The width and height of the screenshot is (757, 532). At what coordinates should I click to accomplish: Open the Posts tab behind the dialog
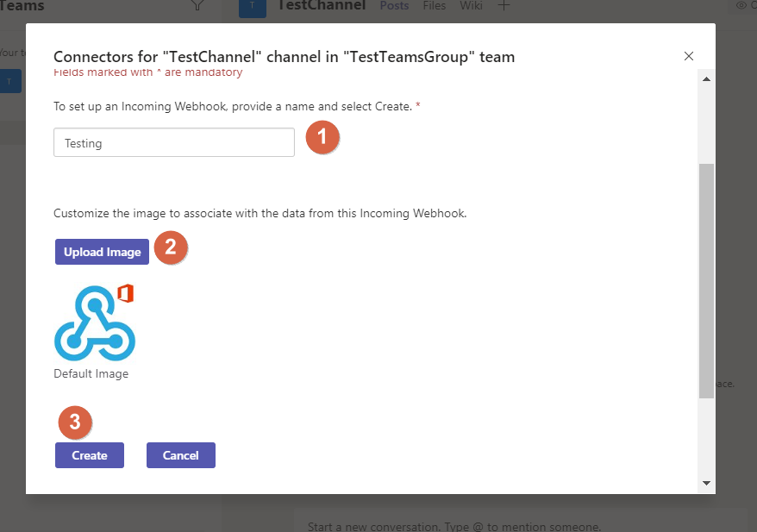394,6
